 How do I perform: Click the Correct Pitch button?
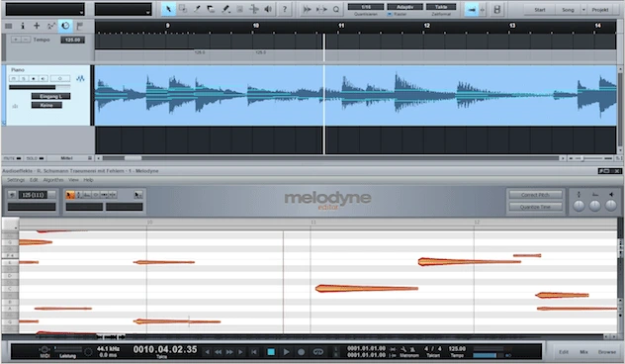click(535, 195)
